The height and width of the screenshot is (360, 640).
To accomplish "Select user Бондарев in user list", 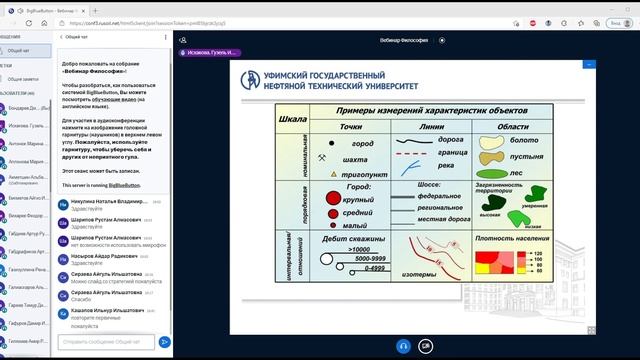I will coord(24,108).
